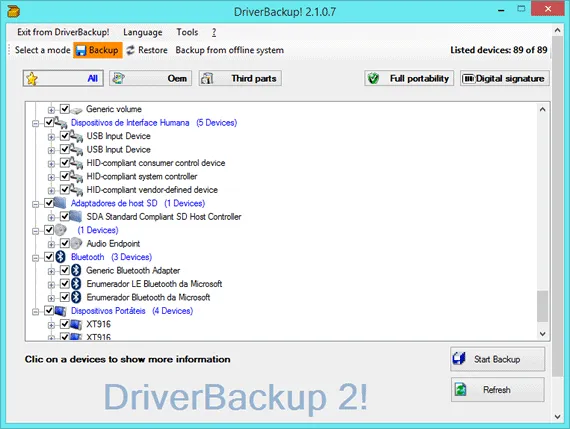Open the ? help menu

coord(214,32)
